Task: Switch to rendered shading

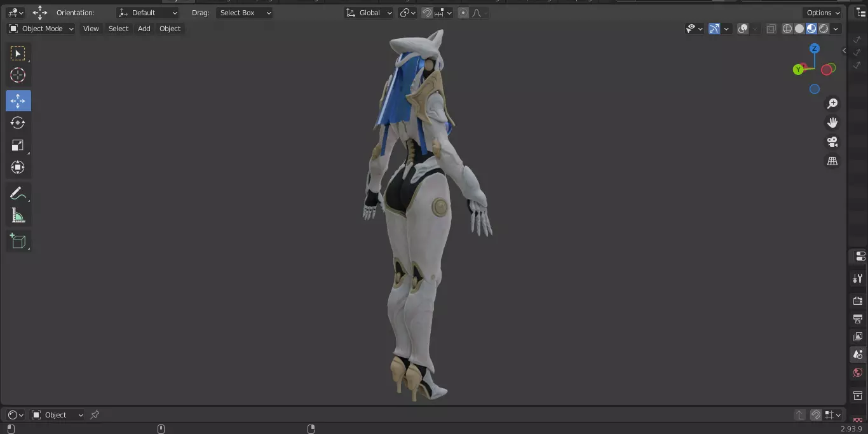Action: (x=824, y=29)
